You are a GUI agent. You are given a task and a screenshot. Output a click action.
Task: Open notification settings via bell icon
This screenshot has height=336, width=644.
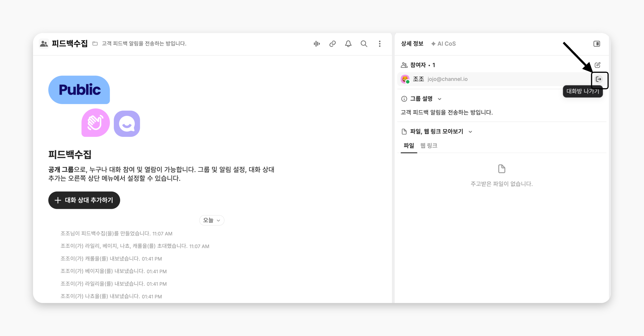coord(348,44)
